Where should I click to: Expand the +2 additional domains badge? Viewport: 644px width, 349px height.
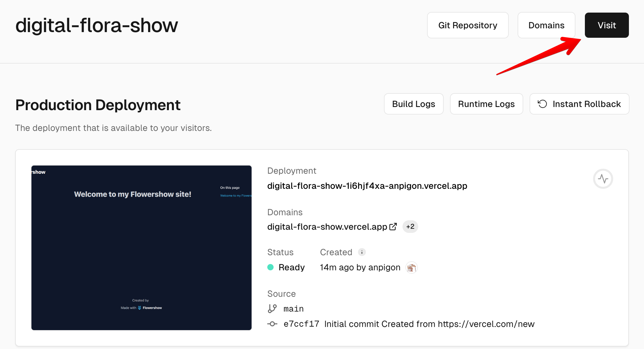[410, 227]
